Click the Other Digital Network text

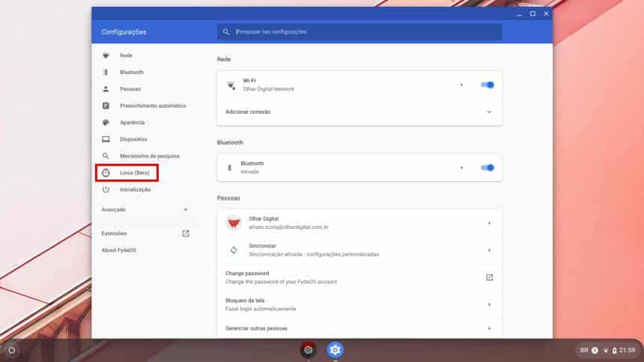[x=269, y=89]
